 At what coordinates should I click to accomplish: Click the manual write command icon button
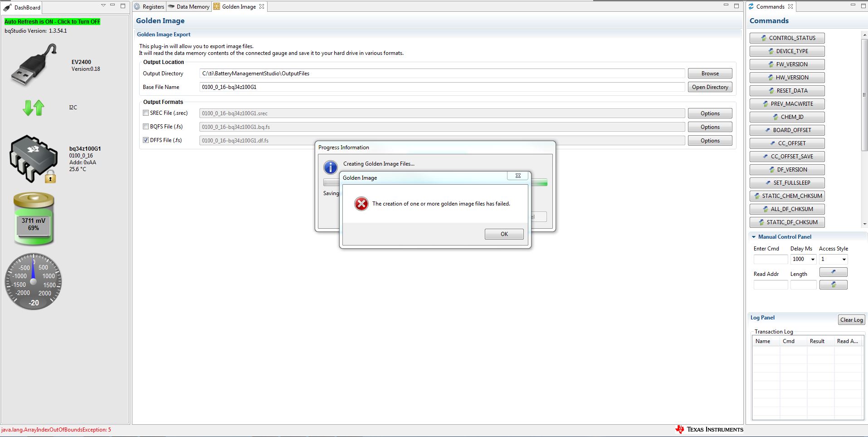833,272
